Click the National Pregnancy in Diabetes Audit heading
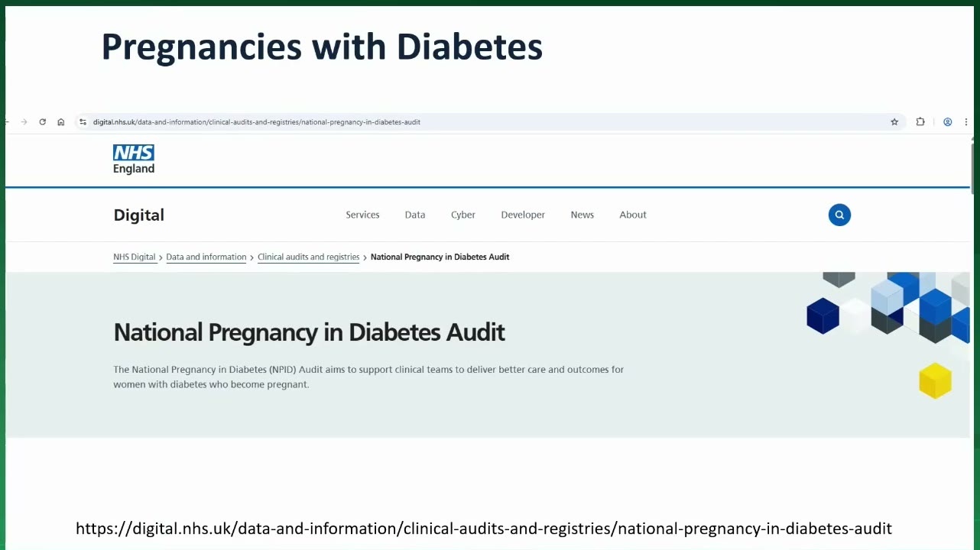This screenshot has height=550, width=980. coord(310,332)
